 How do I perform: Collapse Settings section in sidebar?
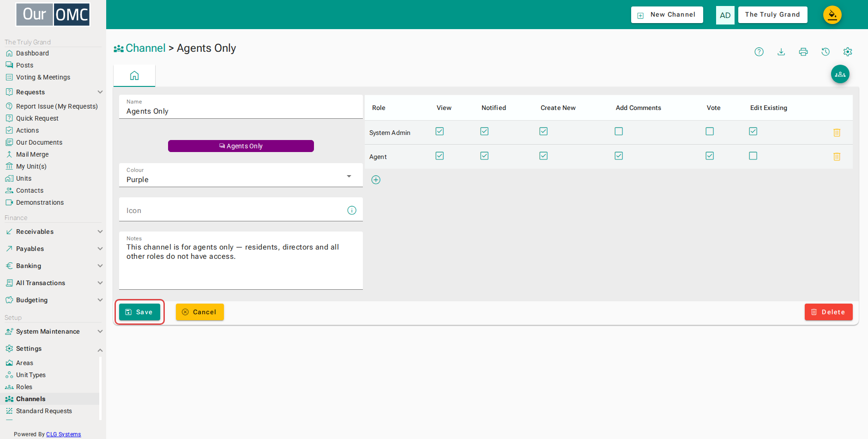[53, 349]
